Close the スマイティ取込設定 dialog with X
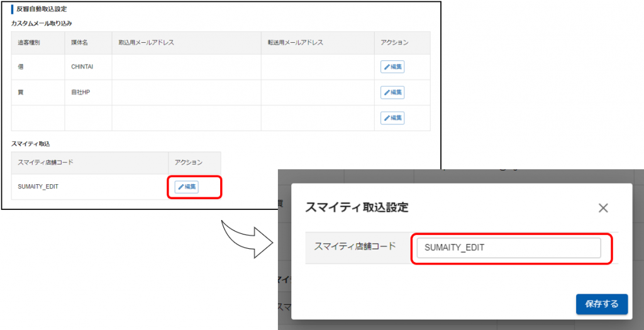Viewport: 644px width, 330px height. [603, 208]
